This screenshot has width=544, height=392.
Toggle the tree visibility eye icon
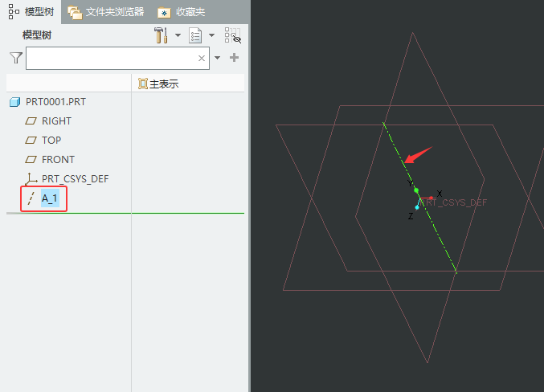coord(232,35)
